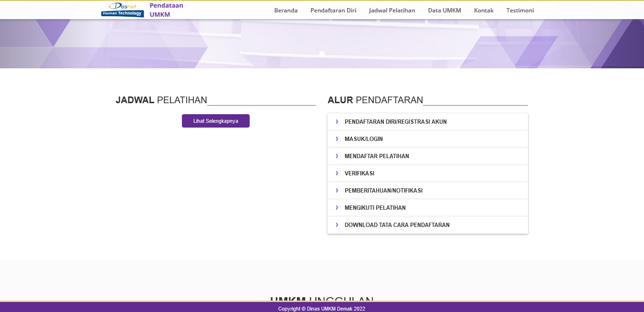Image resolution: width=644 pixels, height=312 pixels.
Task: Click the Desnet Human Technology logo
Action: (122, 10)
